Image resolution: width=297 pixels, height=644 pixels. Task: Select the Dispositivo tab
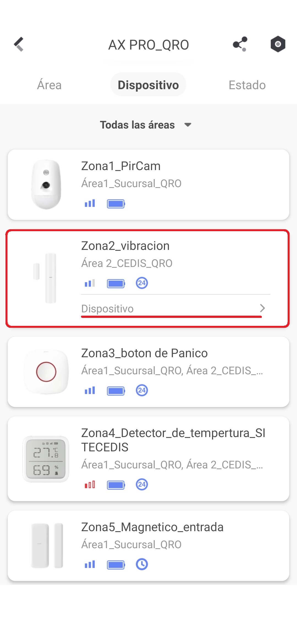tap(148, 84)
